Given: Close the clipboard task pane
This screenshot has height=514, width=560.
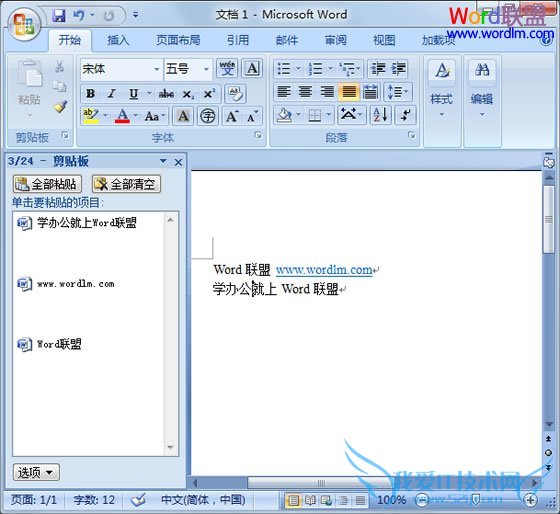Looking at the screenshot, I should coord(178,162).
